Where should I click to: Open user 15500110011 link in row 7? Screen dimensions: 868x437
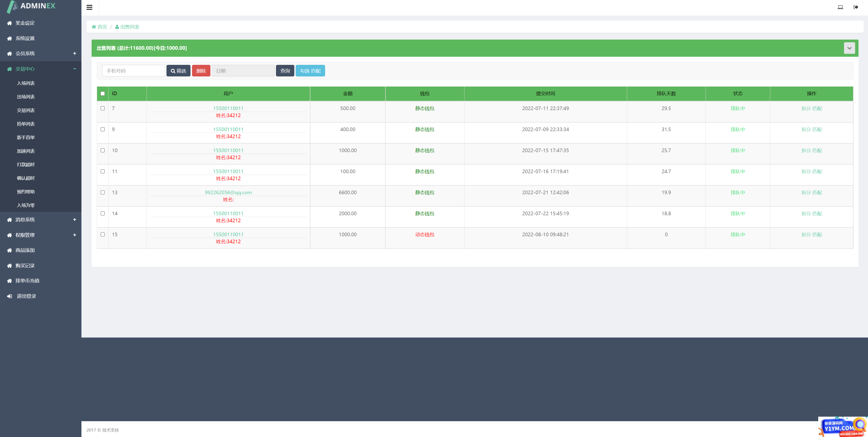(x=228, y=109)
